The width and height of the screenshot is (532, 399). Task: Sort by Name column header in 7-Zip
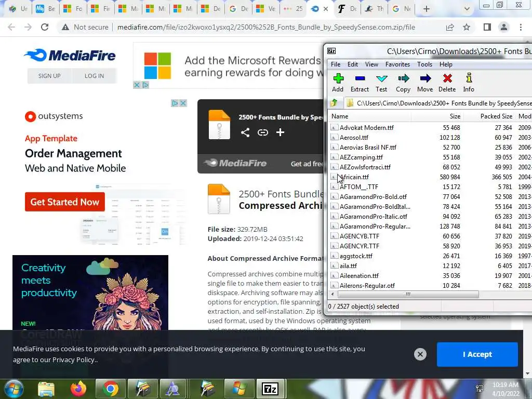tap(370, 116)
